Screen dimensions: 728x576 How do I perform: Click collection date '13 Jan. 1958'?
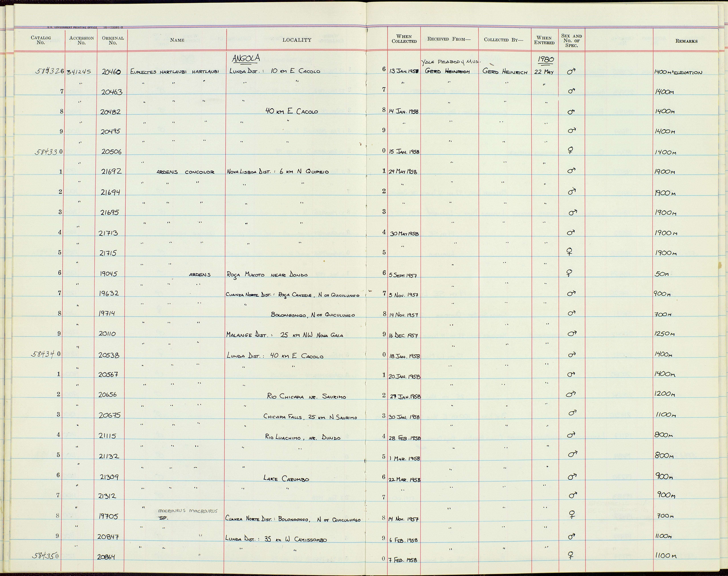point(404,72)
